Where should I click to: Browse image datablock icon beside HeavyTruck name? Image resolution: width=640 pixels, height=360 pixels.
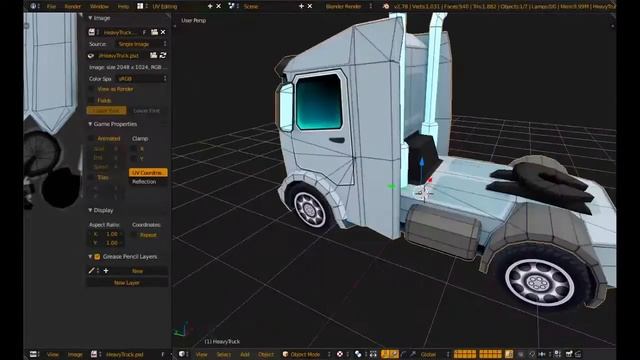(x=92, y=32)
